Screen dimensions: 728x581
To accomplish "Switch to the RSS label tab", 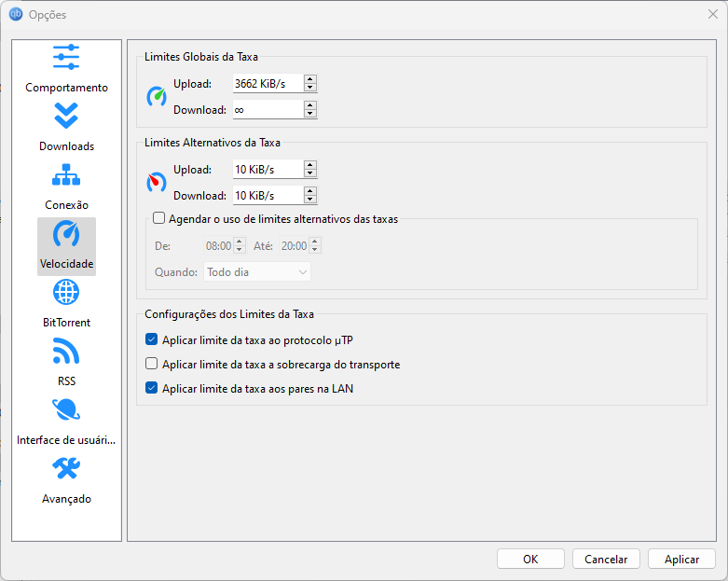I will (x=66, y=381).
